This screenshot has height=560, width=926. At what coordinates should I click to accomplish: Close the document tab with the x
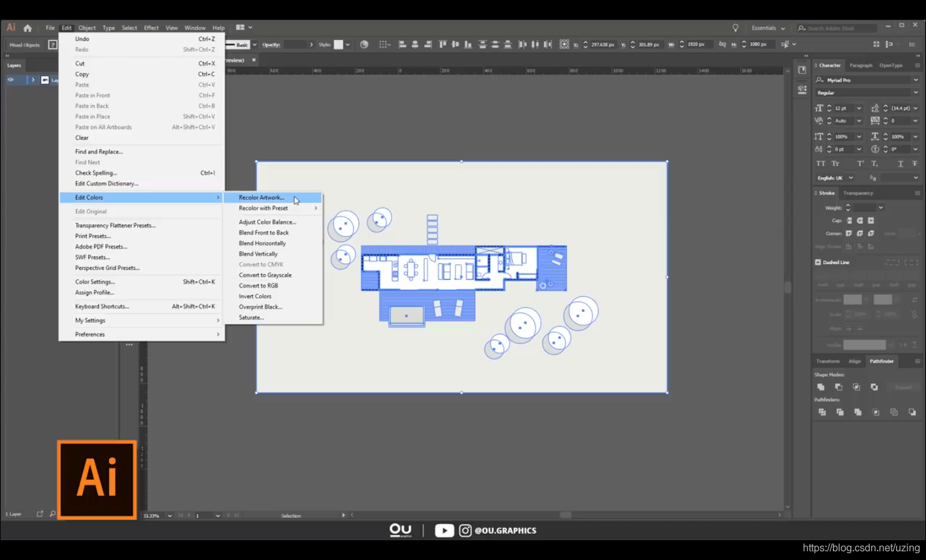pos(253,60)
